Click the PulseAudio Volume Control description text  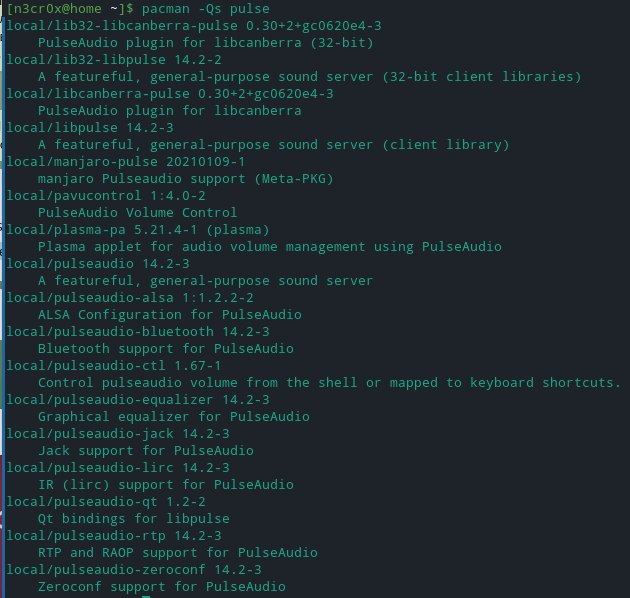click(137, 212)
